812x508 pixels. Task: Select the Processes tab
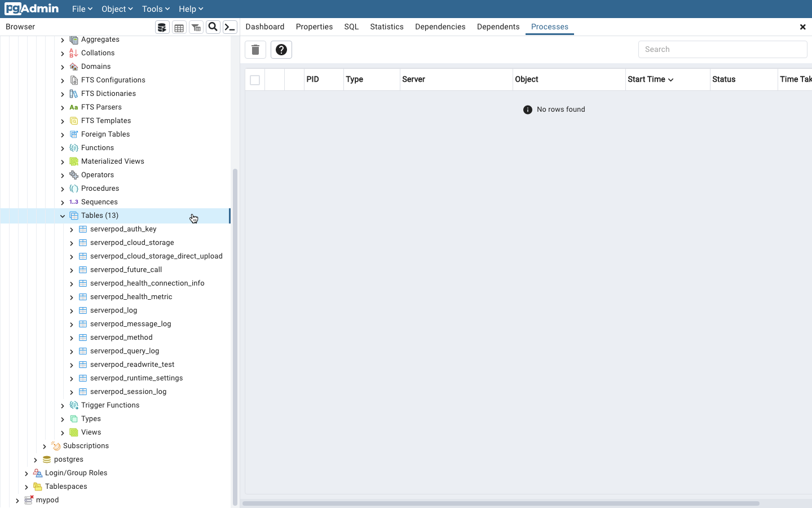tap(550, 27)
